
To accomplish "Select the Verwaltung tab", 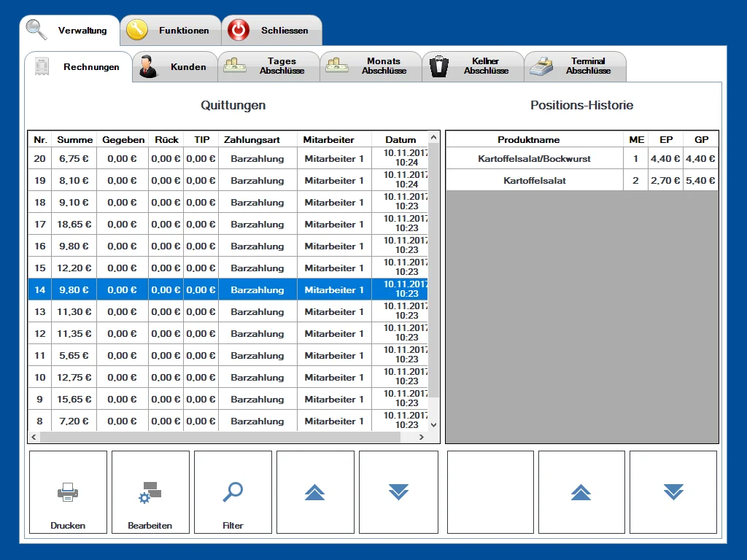I will pos(73,30).
